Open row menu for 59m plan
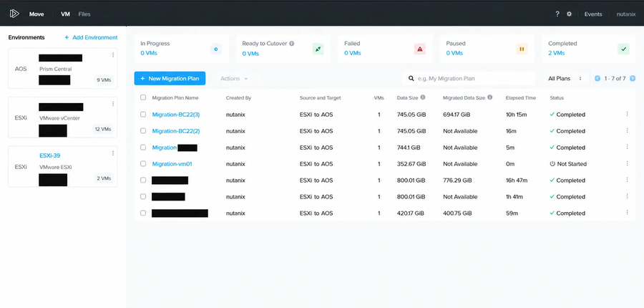The height and width of the screenshot is (308, 644). (627, 213)
